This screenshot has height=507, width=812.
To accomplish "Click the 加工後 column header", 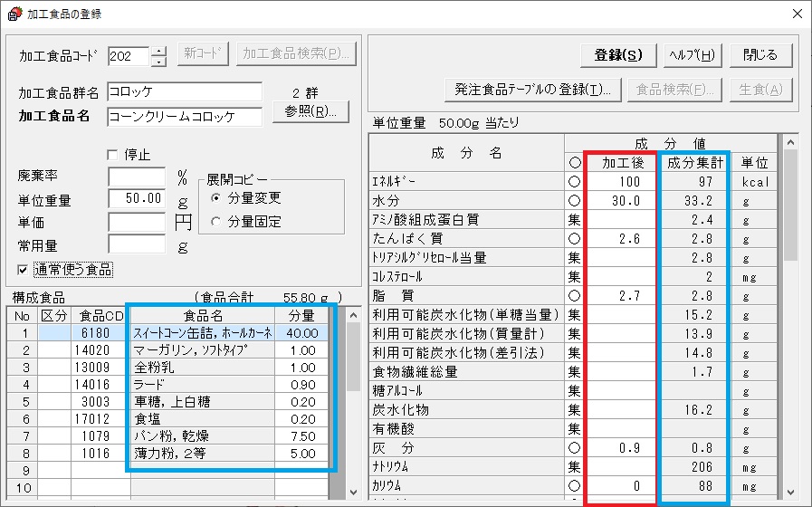I will tap(622, 163).
